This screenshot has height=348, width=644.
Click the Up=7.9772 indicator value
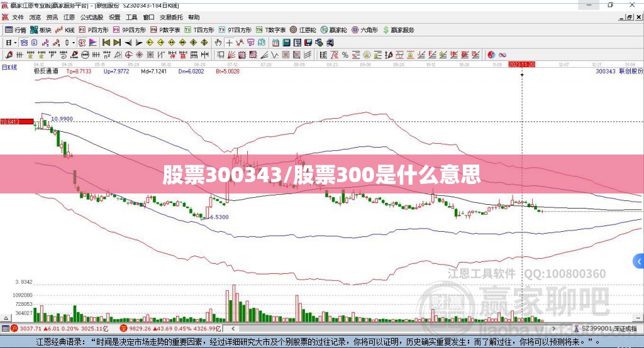[116, 71]
